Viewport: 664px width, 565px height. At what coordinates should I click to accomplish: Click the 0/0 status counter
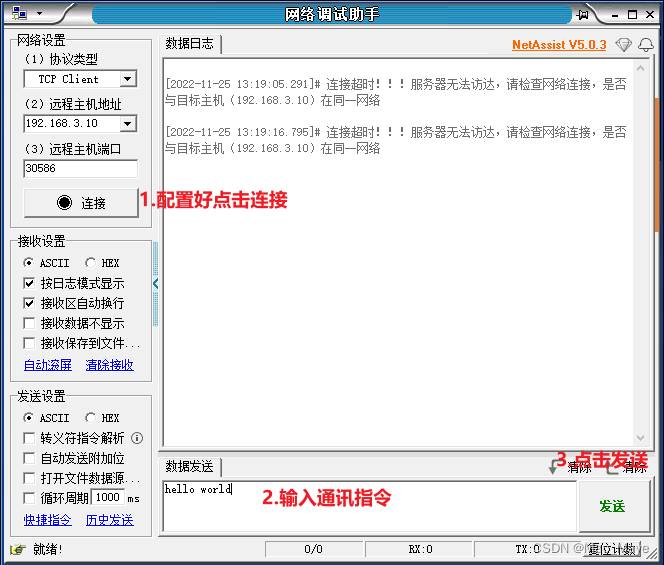[313, 550]
